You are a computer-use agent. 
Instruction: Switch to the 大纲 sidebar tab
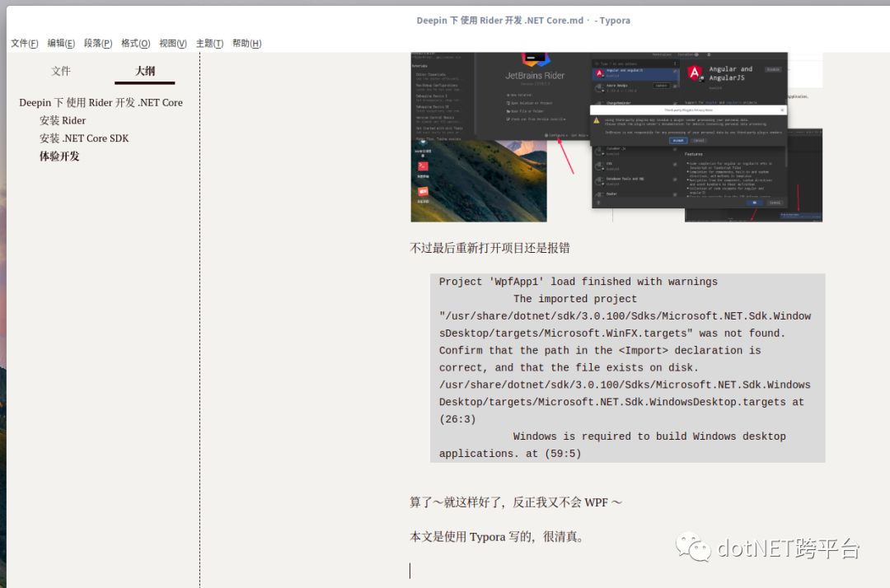pos(145,71)
